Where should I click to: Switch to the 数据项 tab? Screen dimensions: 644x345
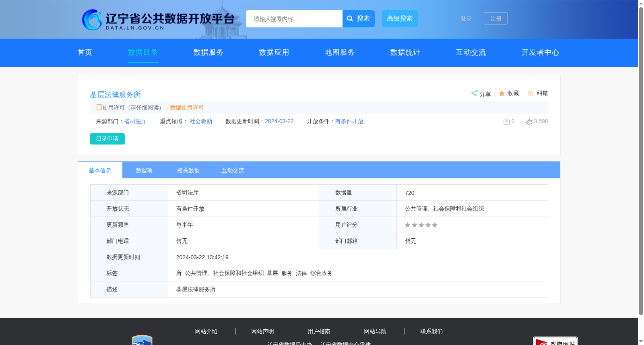(144, 170)
